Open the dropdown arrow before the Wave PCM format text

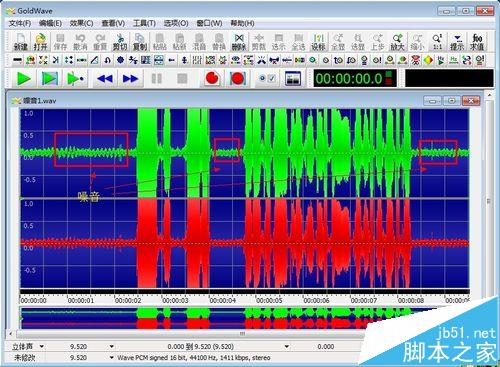pyautogui.click(x=111, y=358)
